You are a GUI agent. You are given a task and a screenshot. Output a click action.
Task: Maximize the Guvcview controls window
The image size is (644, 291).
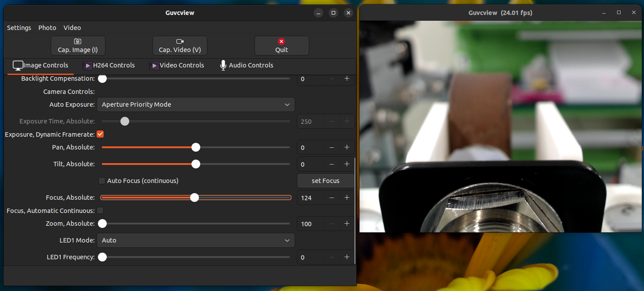coord(333,13)
